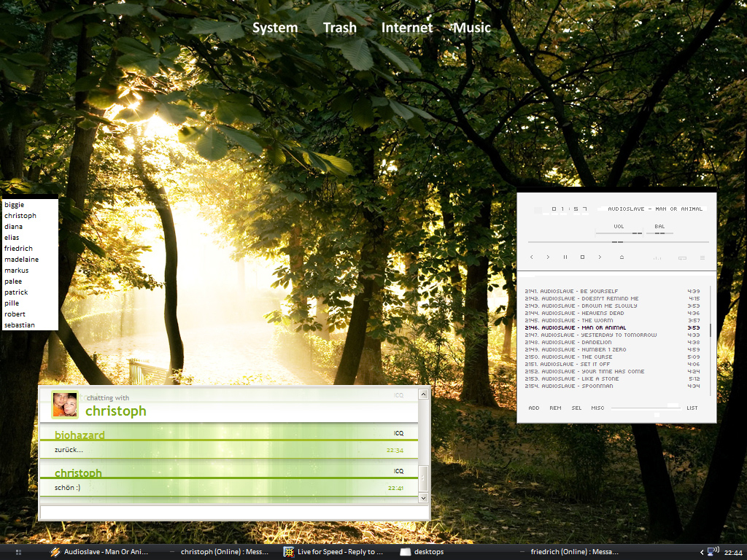747x560 pixels.
Task: Open the MISC menu of the playlist
Action: point(597,408)
